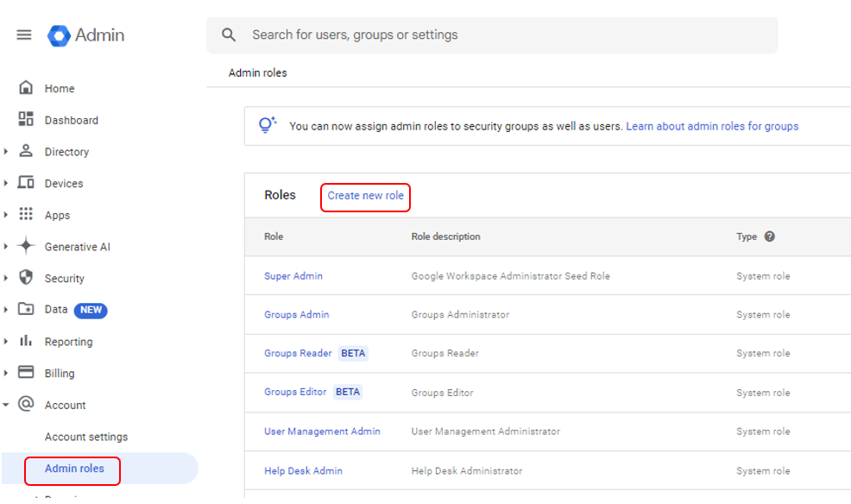Expand the Reporting section arrow

[x=5, y=341]
